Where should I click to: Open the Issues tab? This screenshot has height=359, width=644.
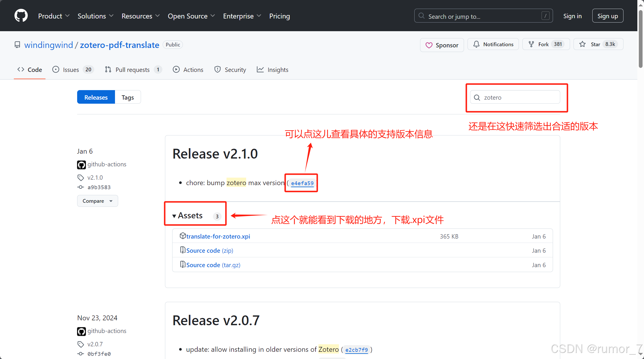tap(71, 70)
